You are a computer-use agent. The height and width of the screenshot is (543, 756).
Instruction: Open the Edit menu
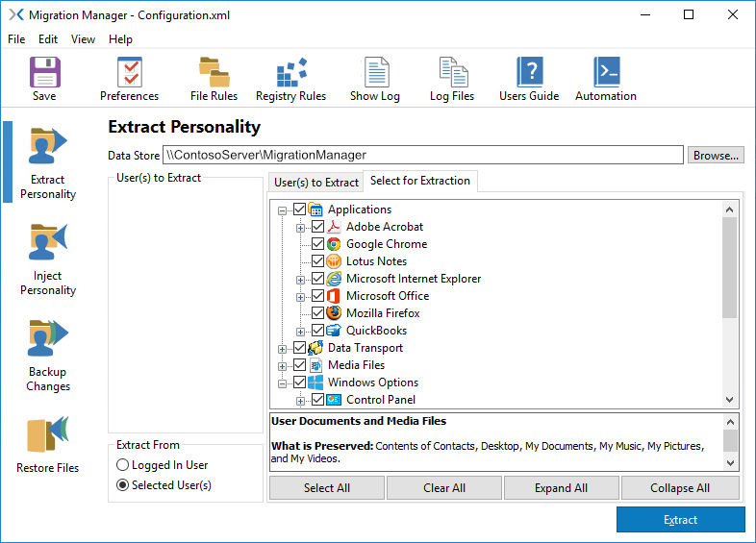point(48,39)
